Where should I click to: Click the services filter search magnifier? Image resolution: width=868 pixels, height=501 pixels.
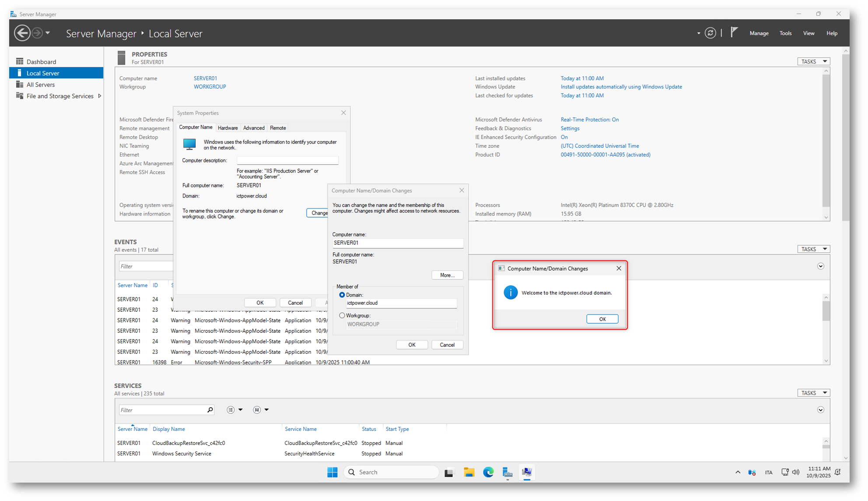pos(210,410)
